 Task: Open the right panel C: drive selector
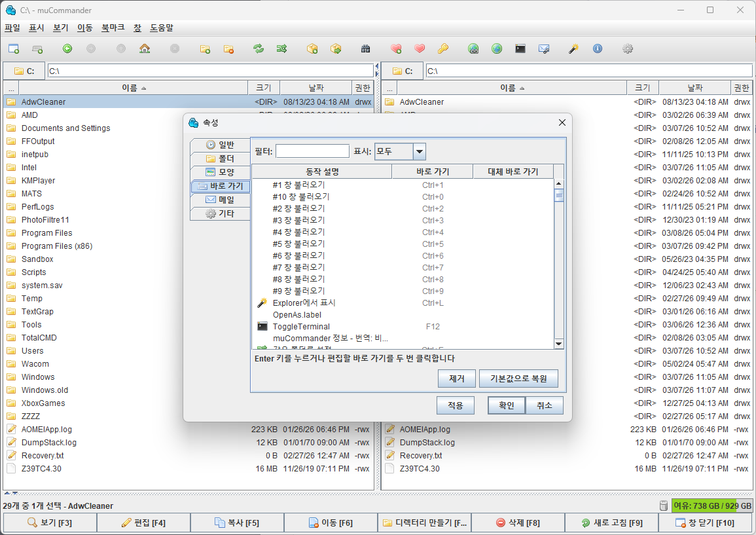pyautogui.click(x=403, y=71)
